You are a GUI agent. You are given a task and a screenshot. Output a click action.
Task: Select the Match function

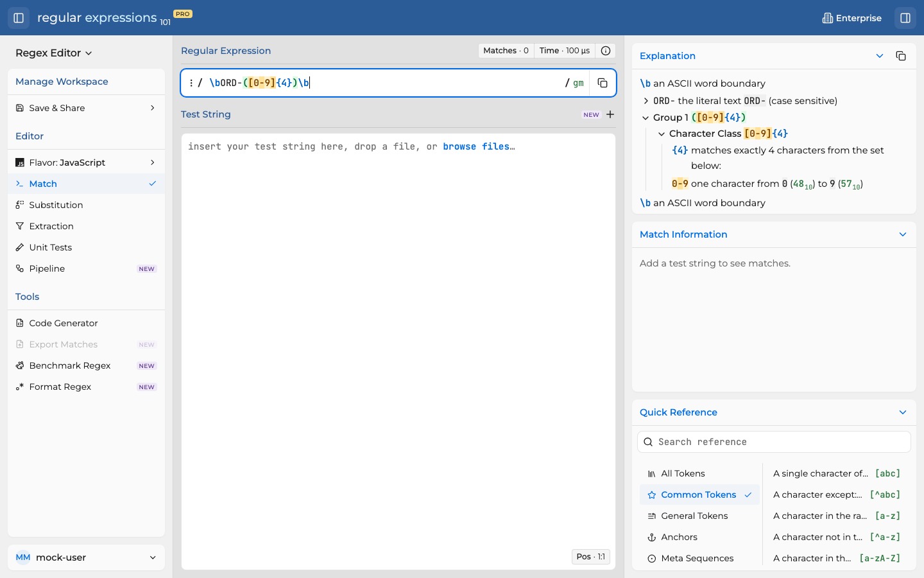click(87, 184)
